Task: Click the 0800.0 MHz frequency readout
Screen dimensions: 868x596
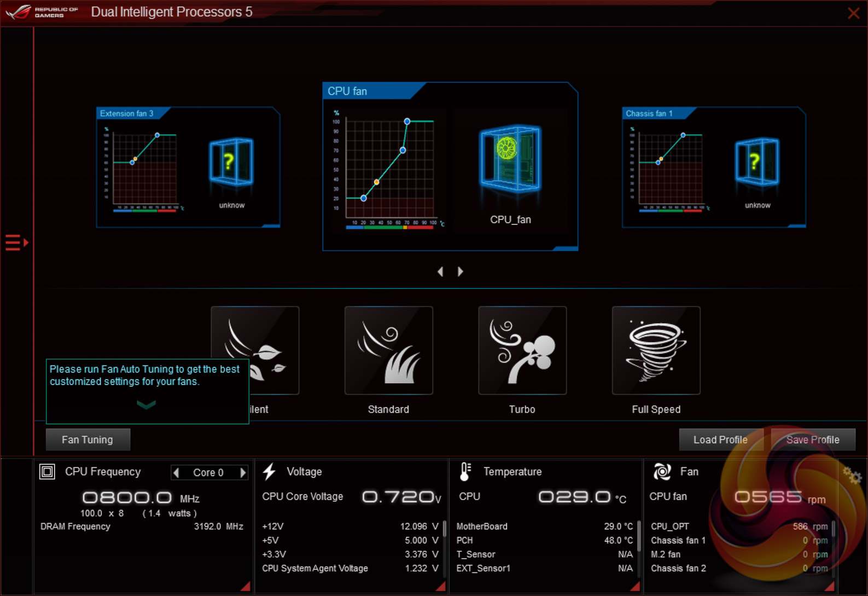Action: point(141,497)
